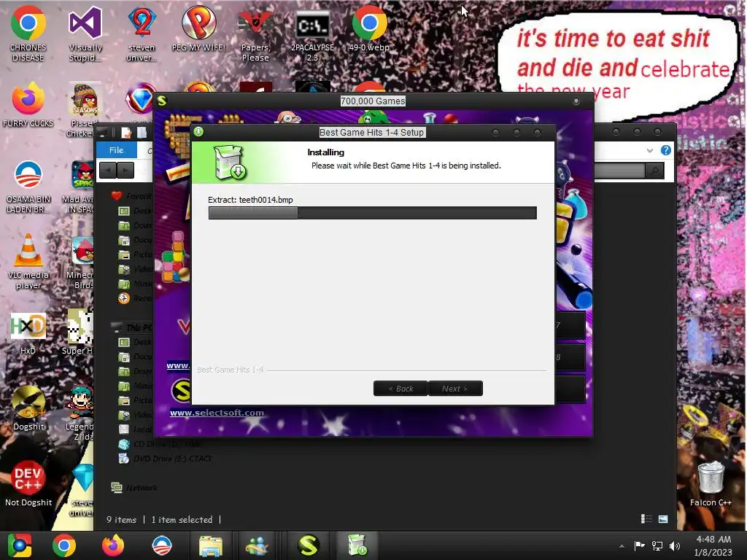
Task: Click the Explorer forward navigation arrow
Action: tap(125, 170)
